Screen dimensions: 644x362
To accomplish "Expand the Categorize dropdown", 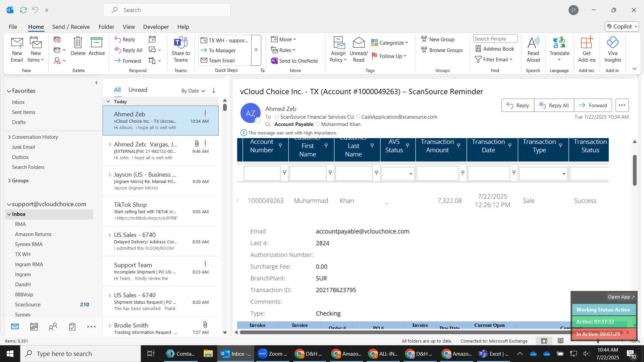I will point(390,43).
